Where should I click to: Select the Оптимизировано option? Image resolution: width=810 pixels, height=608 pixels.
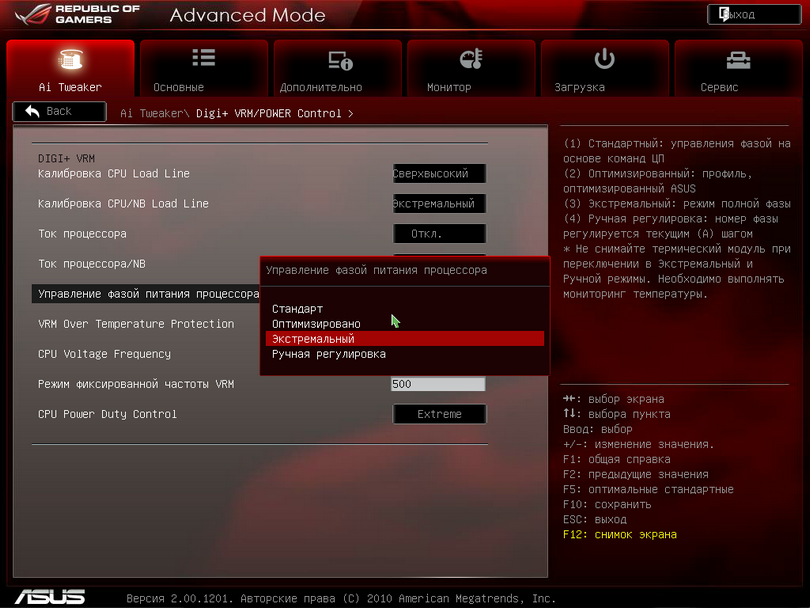[316, 324]
